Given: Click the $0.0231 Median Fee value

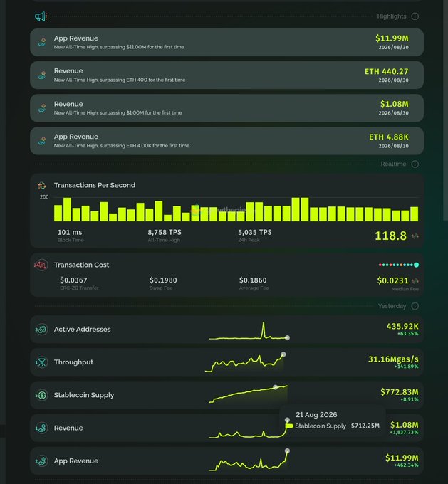Looking at the screenshot, I should 392,280.
